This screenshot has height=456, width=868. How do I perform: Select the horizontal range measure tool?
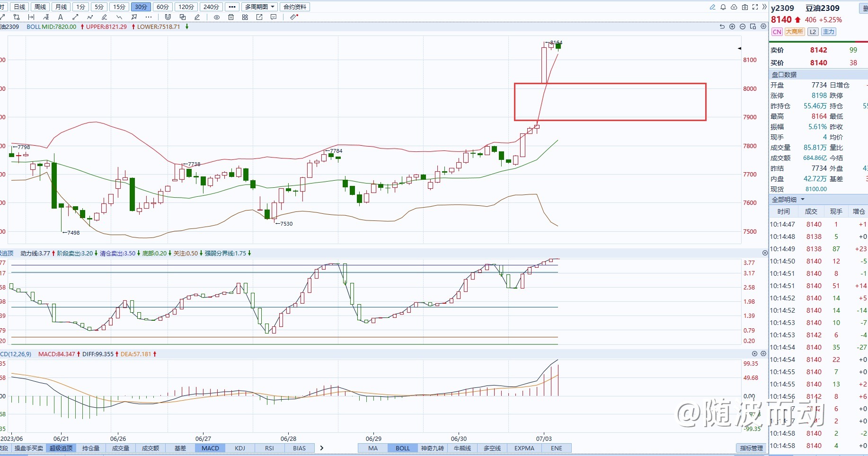31,17
